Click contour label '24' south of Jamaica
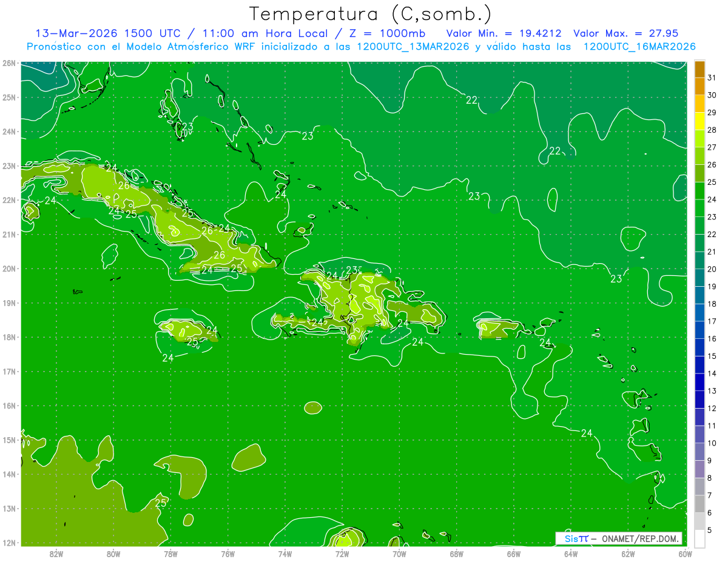Viewport: 728px width, 562px height. 168,358
